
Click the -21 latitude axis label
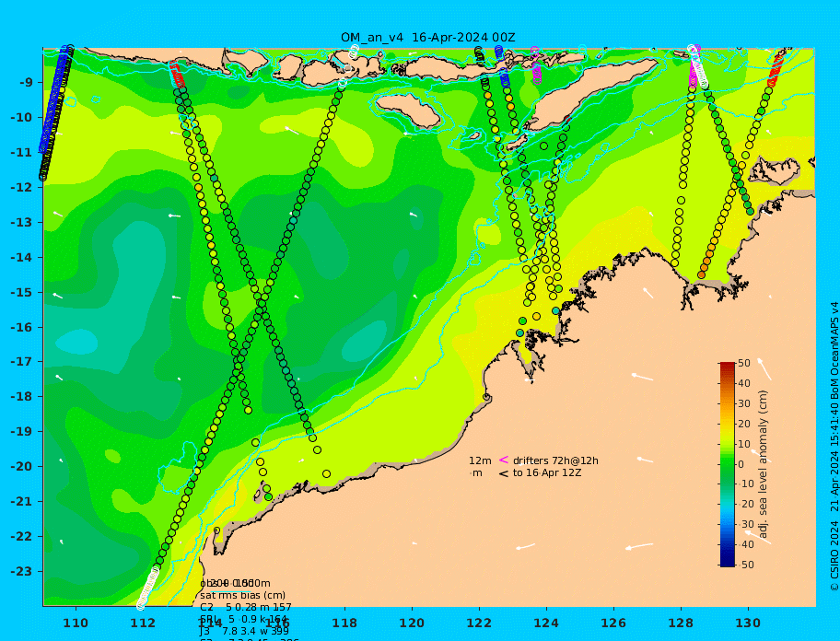(21, 502)
